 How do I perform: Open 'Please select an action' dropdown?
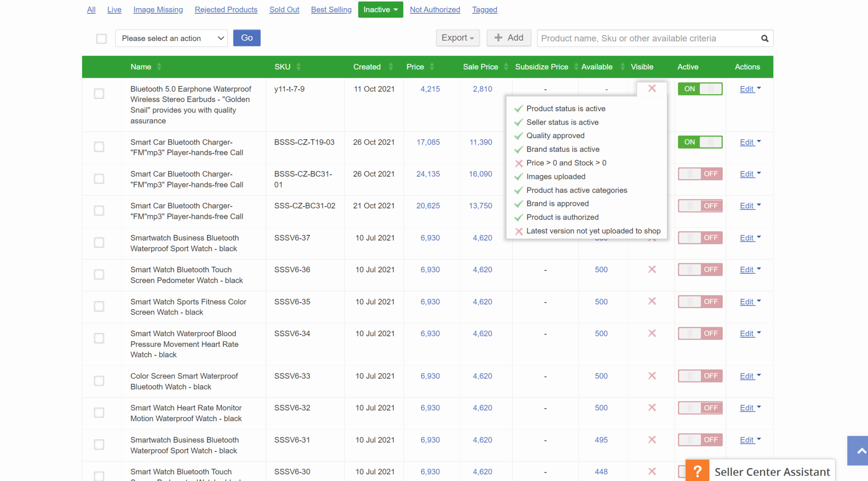point(172,38)
